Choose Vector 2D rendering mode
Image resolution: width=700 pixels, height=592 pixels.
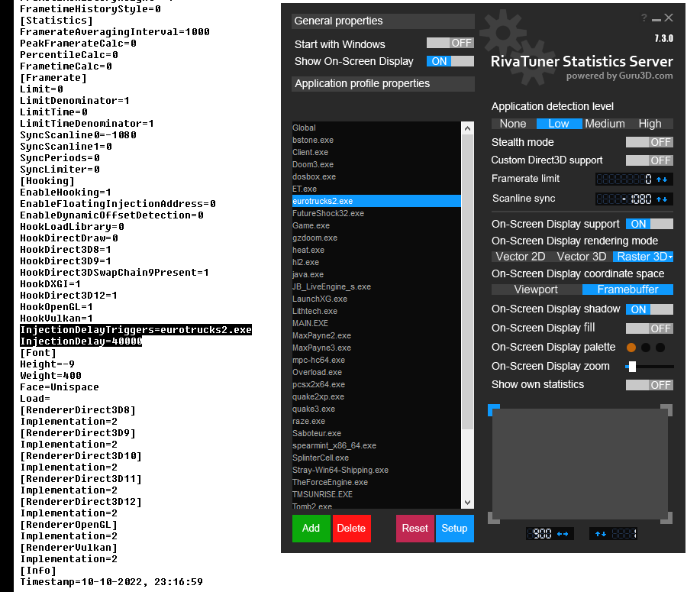tap(521, 257)
